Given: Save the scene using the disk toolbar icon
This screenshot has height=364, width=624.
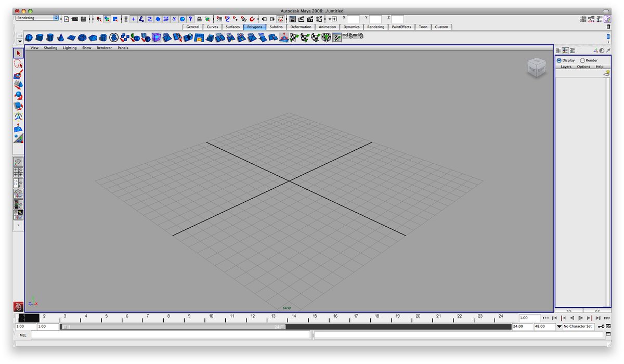Looking at the screenshot, I should (x=84, y=19).
